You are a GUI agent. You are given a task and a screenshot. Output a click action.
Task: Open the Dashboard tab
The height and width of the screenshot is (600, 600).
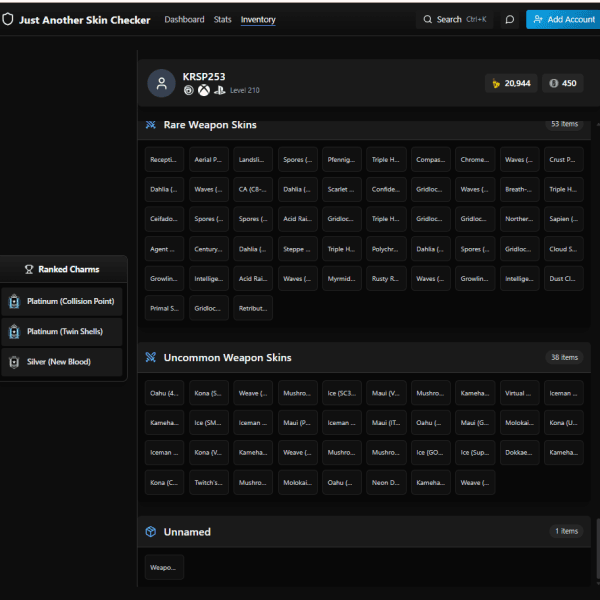pyautogui.click(x=184, y=20)
